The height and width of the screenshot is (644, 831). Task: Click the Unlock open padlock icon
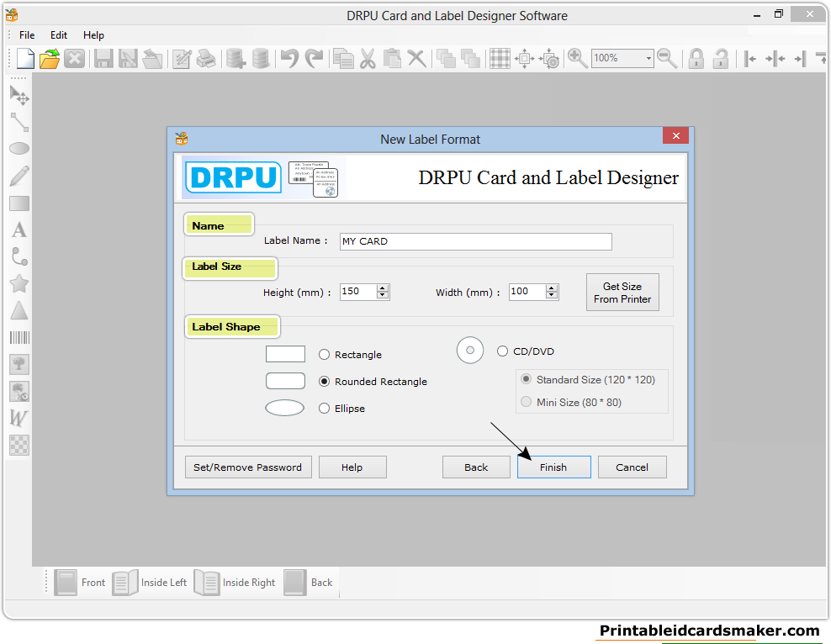(720, 58)
